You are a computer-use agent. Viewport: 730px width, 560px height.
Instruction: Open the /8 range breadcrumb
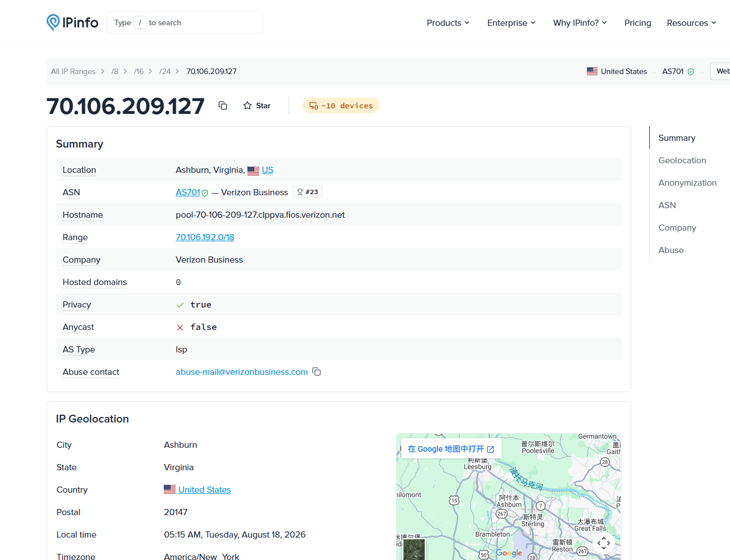tap(115, 71)
